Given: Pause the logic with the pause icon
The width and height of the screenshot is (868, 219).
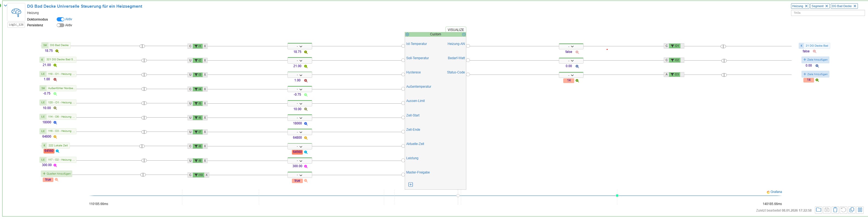Looking at the screenshot, I should click(x=860, y=210).
